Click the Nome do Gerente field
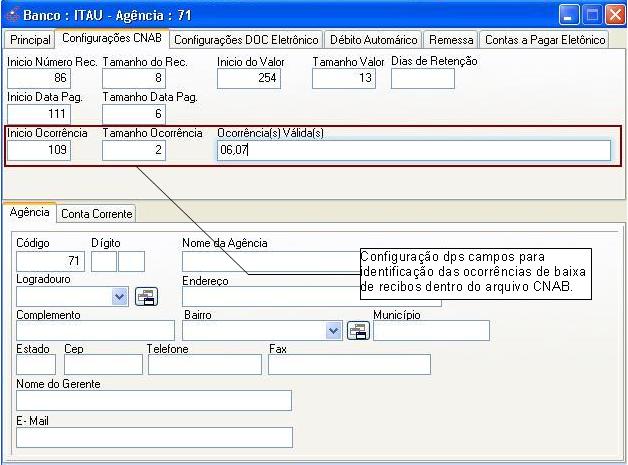The width and height of the screenshot is (628, 465). coord(154,400)
